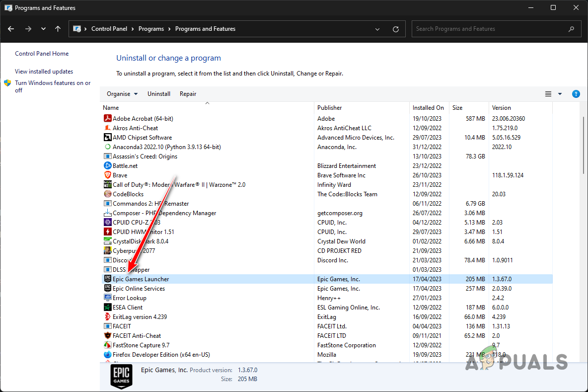Select the Battle.net icon
Screen dimensions: 588x392
pos(108,165)
